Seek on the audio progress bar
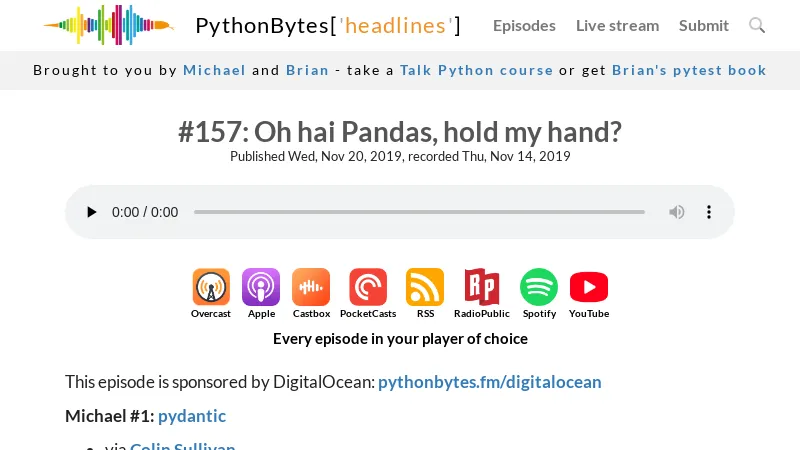The width and height of the screenshot is (800, 450). pos(419,212)
